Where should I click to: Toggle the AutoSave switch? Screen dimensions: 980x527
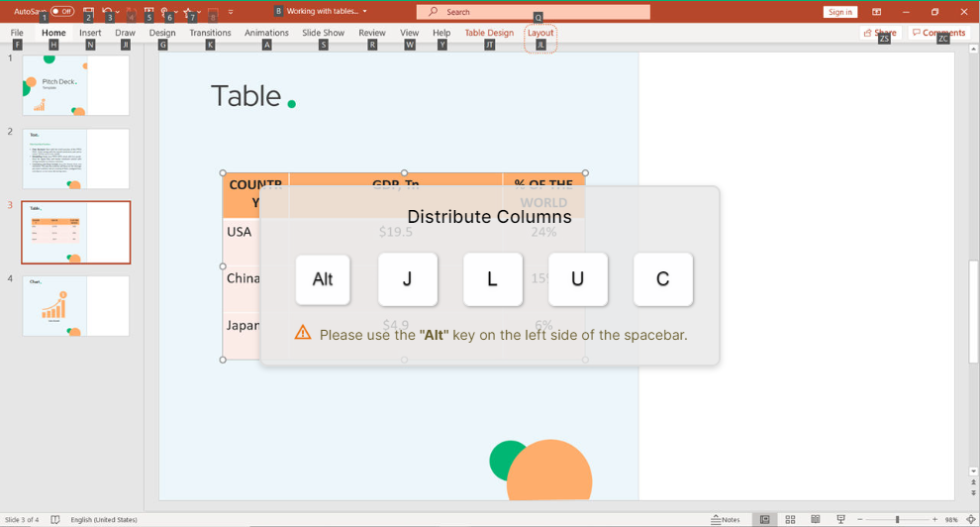[x=62, y=11]
